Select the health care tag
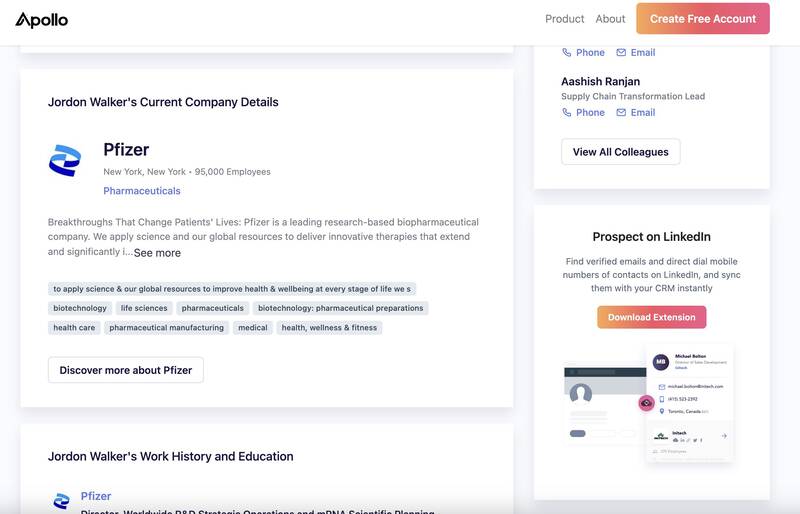Screen dimensions: 800x514 tap(74, 327)
